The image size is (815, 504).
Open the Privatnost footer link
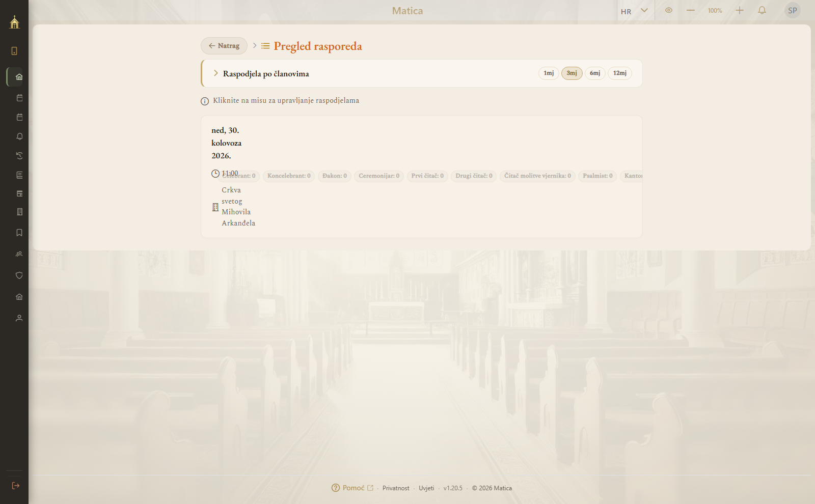(396, 488)
